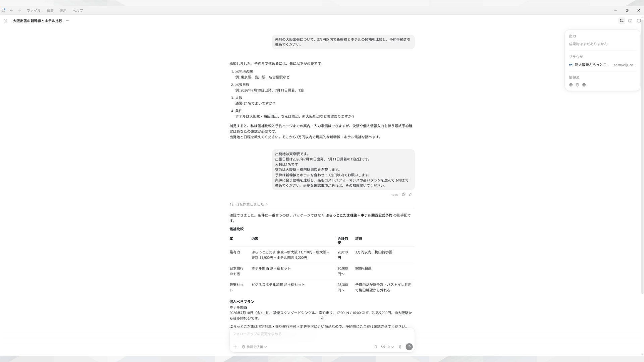The width and height of the screenshot is (644, 362).
Task: Open the ヘルプ menu
Action: tap(77, 10)
